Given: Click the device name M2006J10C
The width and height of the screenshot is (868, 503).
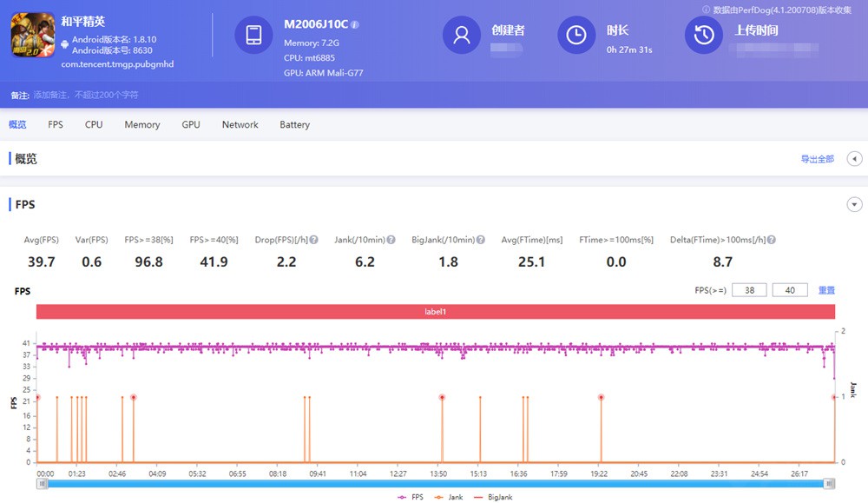Looking at the screenshot, I should pos(316,24).
